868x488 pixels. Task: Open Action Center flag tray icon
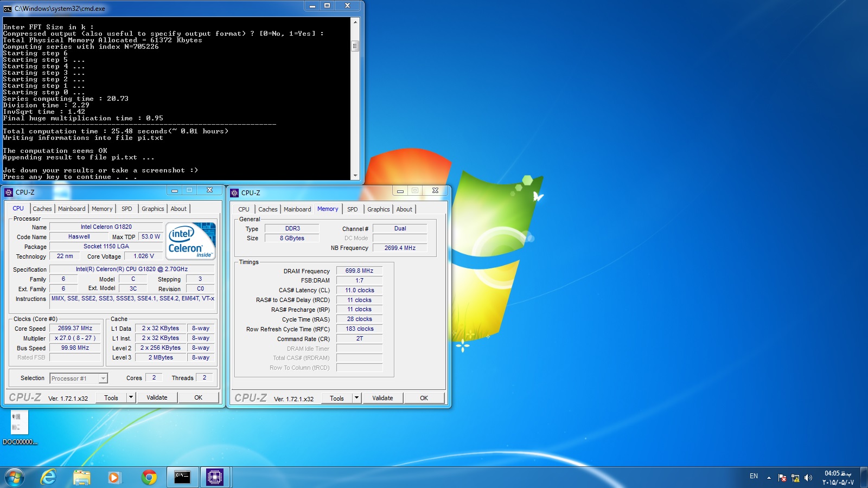pos(782,477)
